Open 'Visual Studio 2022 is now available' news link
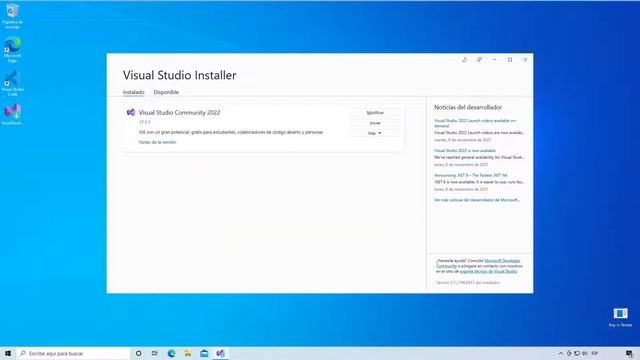Viewport: 640px width, 360px height. [465, 151]
